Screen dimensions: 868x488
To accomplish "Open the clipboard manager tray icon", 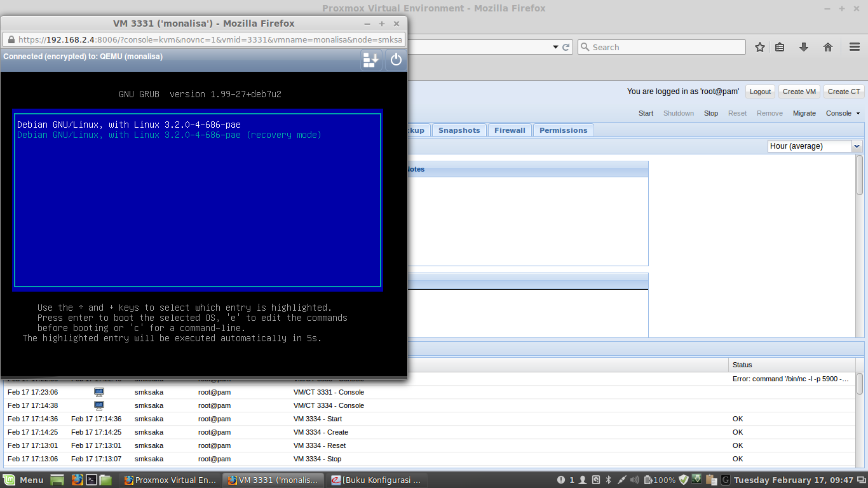I will point(711,480).
